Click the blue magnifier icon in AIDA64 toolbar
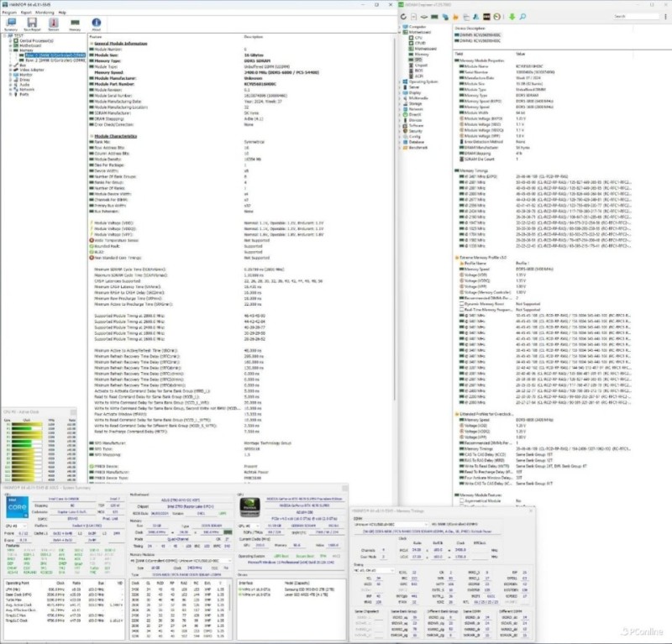This screenshot has height=644, width=672. [x=522, y=17]
